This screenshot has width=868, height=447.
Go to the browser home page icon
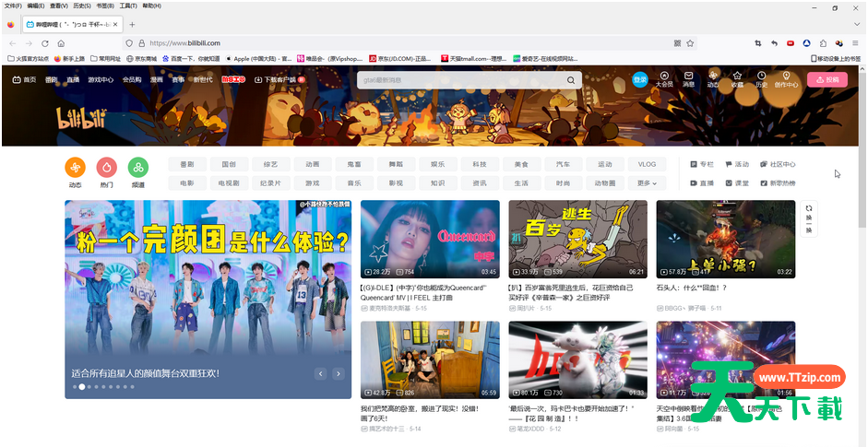click(x=61, y=43)
